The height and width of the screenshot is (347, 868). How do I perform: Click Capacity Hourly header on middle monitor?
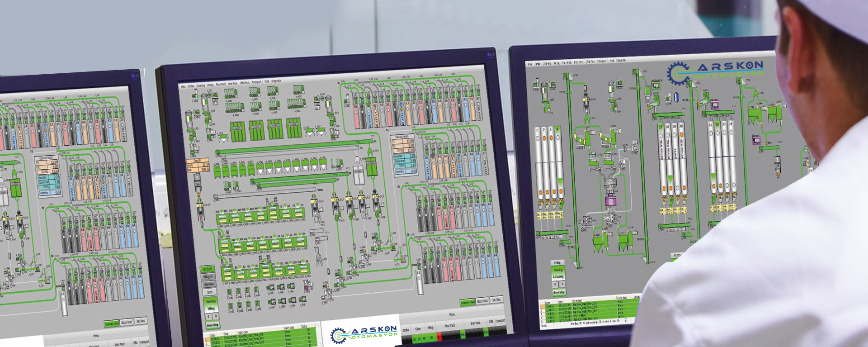(x=402, y=137)
